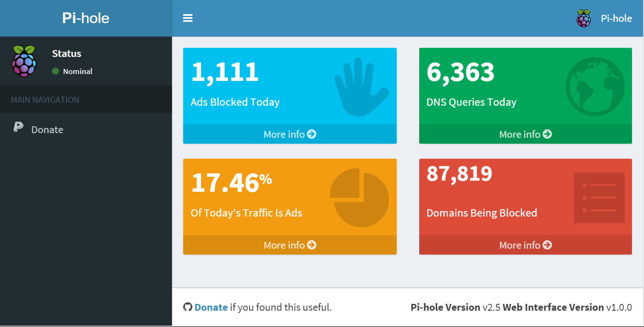This screenshot has height=327, width=644.
Task: Click the raspberry logo in the top-right header
Action: (x=583, y=18)
